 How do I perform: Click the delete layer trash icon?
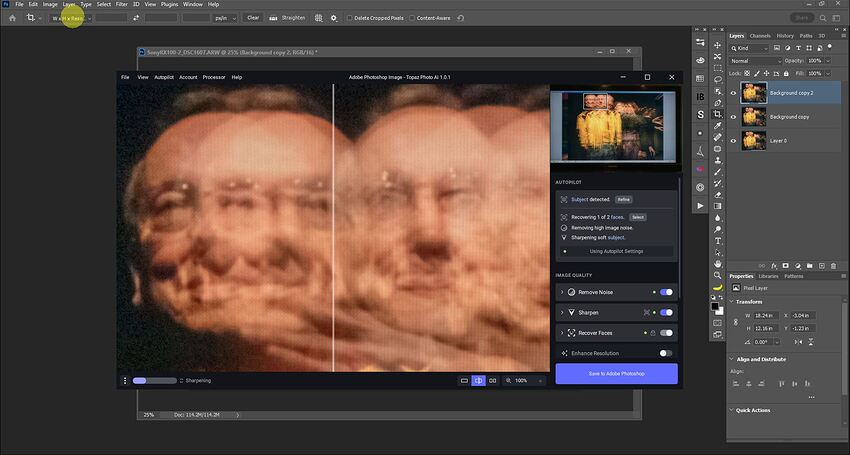click(833, 266)
